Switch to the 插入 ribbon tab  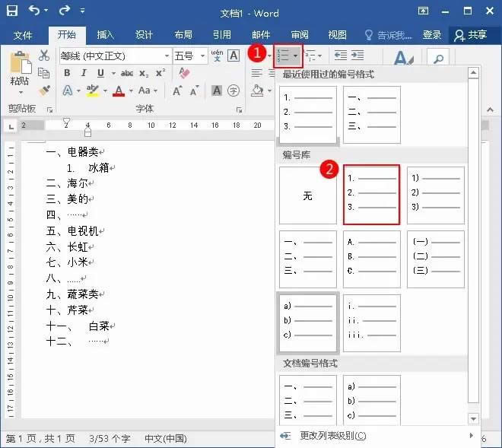[105, 35]
